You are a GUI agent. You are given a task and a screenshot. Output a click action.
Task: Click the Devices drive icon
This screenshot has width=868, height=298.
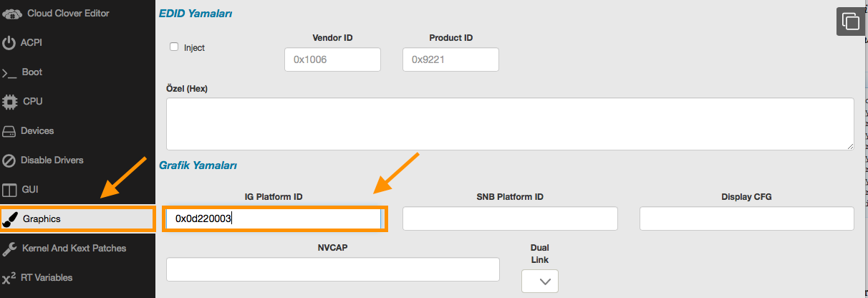coord(9,131)
